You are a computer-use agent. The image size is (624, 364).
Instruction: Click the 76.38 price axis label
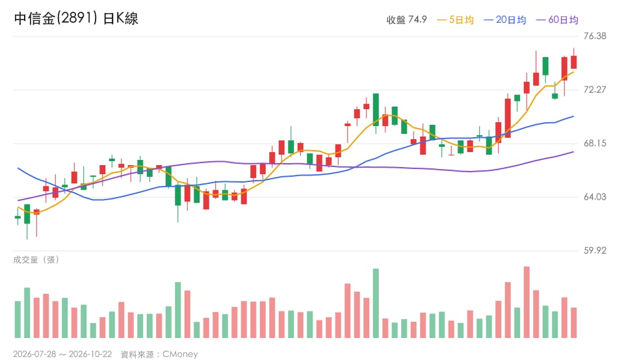point(595,36)
